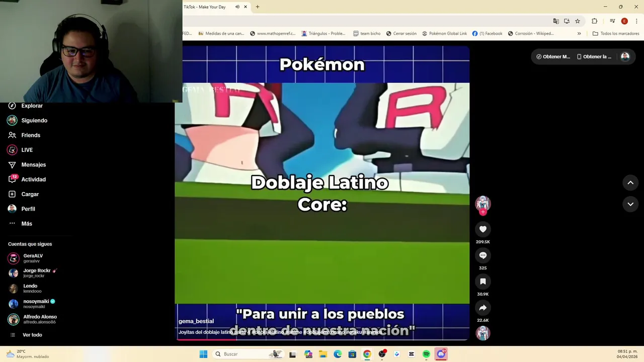Open gema_bestial creator profile link
The image size is (644, 362).
coord(196,321)
